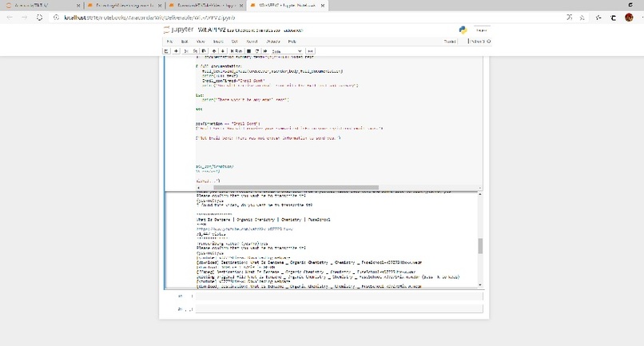Run the current cell with the Run button
This screenshot has width=644, height=346.
coord(237,51)
